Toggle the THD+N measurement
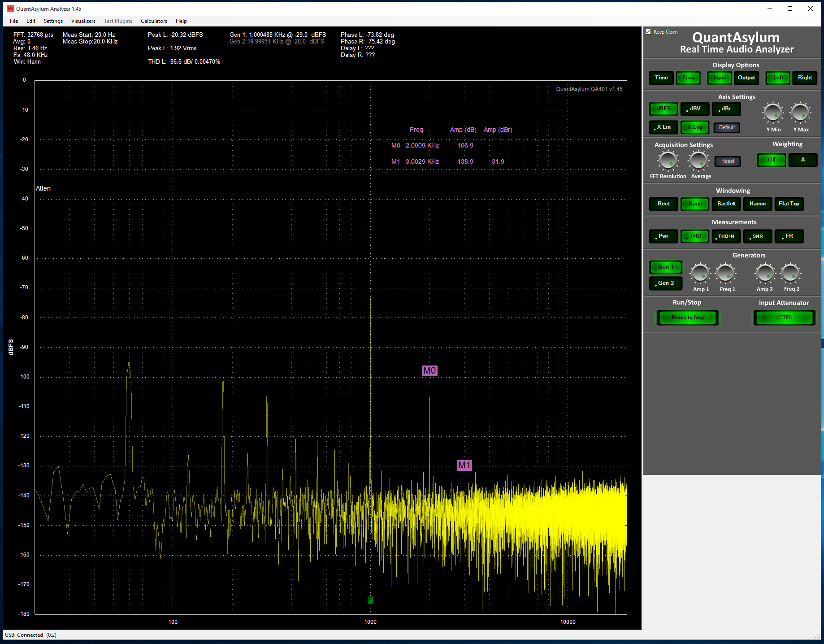This screenshot has height=644, width=824. coord(726,236)
